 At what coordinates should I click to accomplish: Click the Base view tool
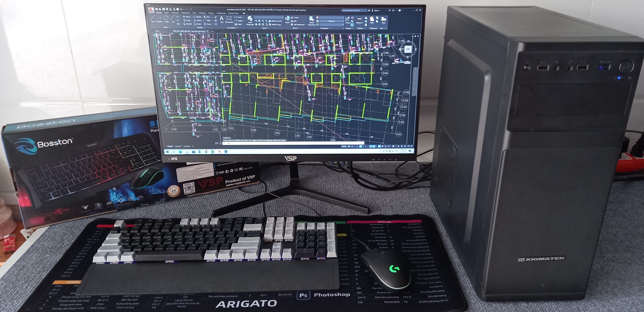tap(384, 20)
